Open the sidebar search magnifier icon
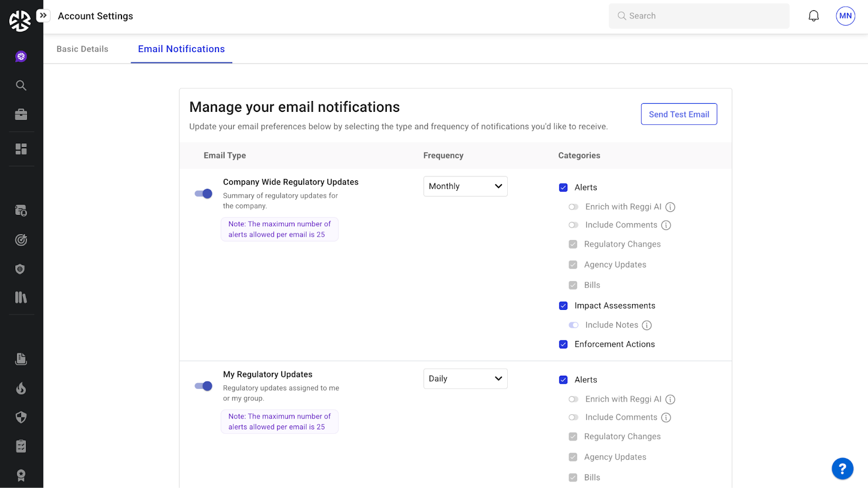 click(x=21, y=85)
